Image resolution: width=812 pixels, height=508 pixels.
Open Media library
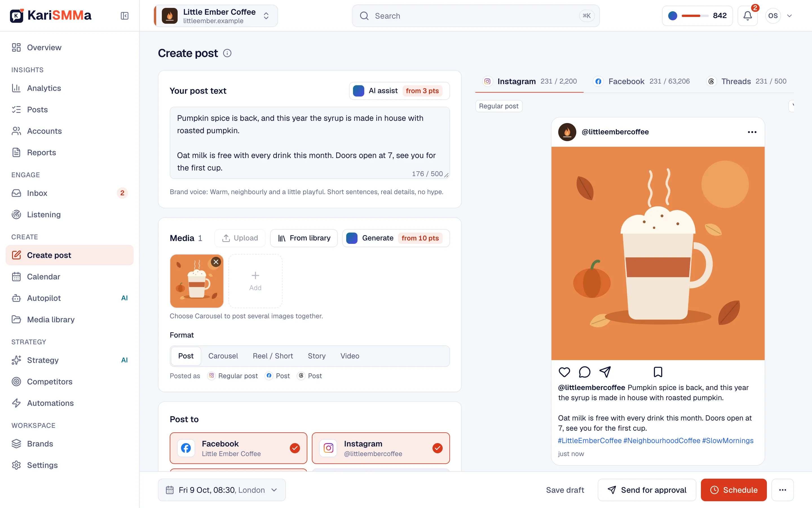(69, 319)
